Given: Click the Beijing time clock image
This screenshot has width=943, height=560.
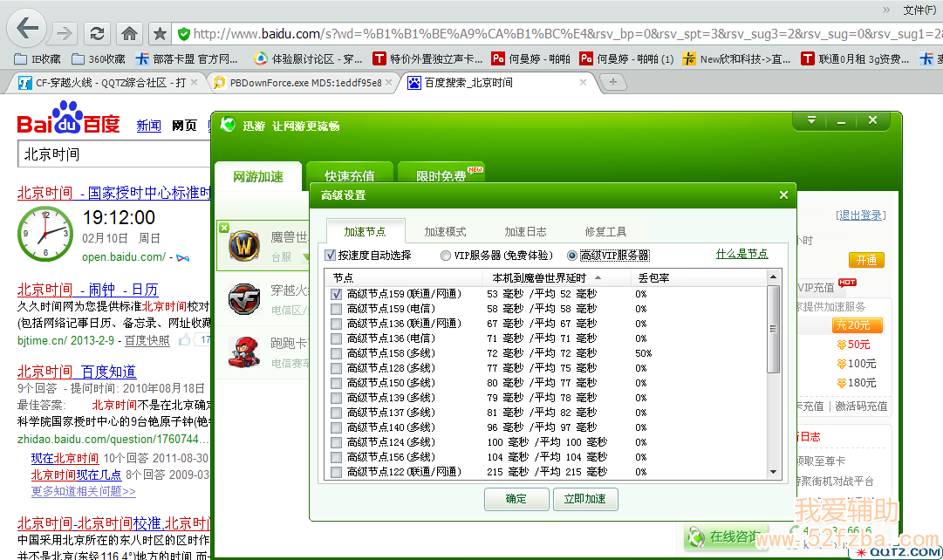Looking at the screenshot, I should (45, 234).
